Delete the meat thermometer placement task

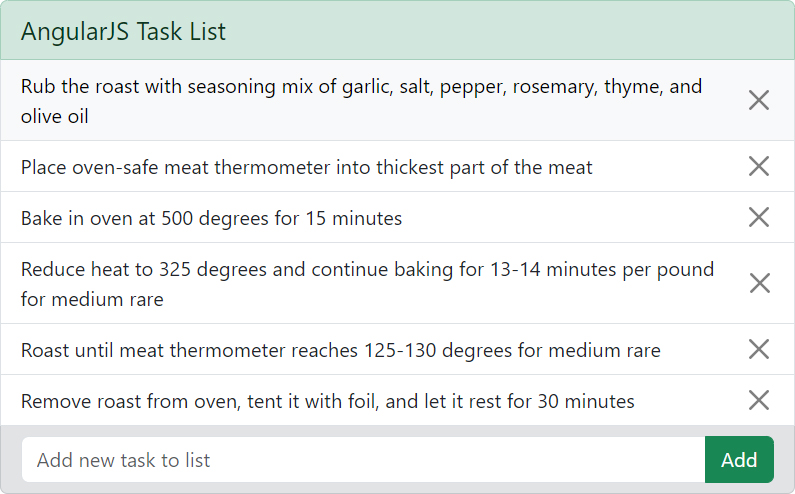pyautogui.click(x=759, y=166)
